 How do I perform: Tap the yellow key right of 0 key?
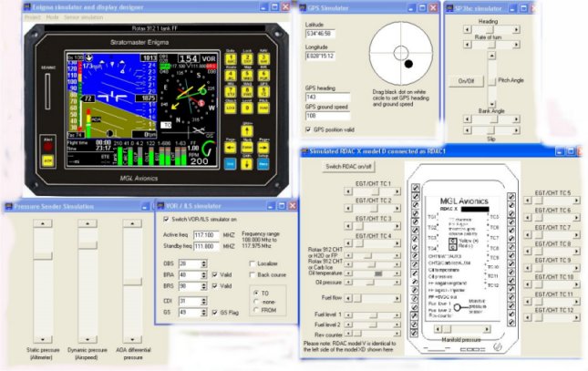click(263, 108)
